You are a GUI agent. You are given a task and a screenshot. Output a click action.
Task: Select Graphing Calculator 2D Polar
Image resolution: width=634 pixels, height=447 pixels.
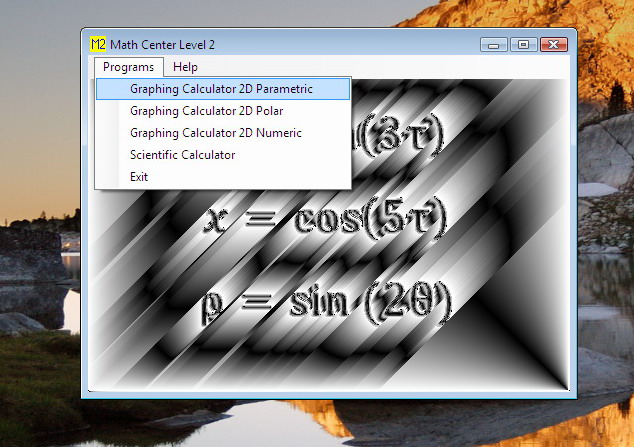pyautogui.click(x=223, y=111)
